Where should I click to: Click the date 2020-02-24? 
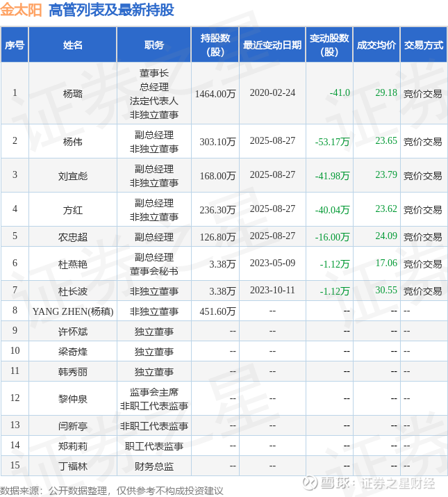pos(272,92)
